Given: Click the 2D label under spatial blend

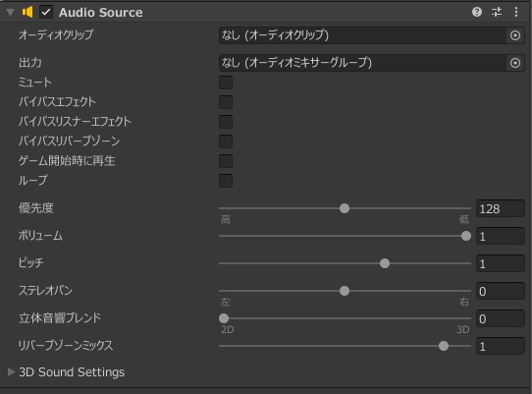Looking at the screenshot, I should 228,329.
